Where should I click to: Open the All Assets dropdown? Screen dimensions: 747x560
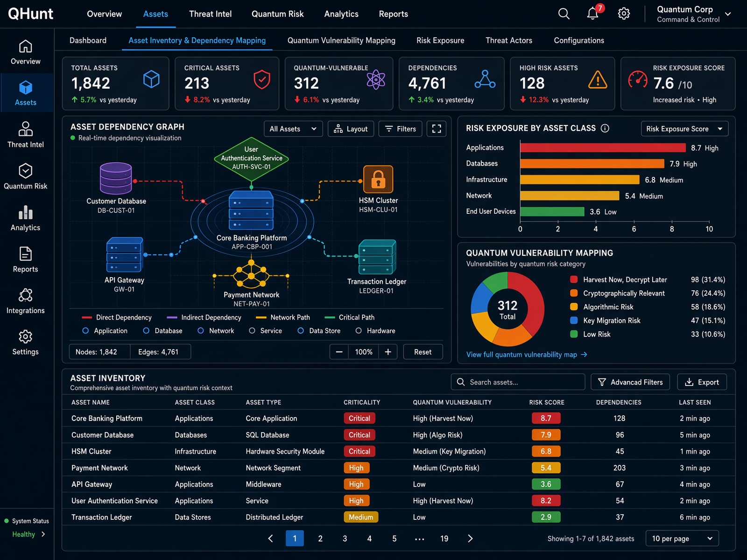(293, 129)
